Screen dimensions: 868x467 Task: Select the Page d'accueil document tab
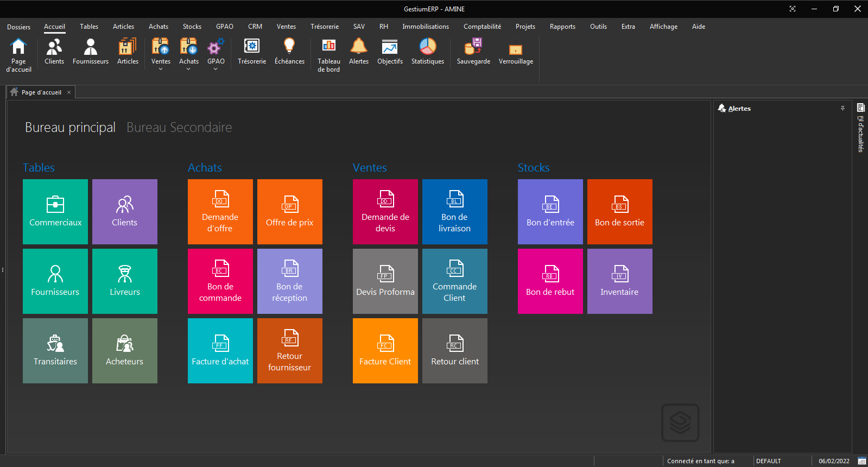pos(41,92)
